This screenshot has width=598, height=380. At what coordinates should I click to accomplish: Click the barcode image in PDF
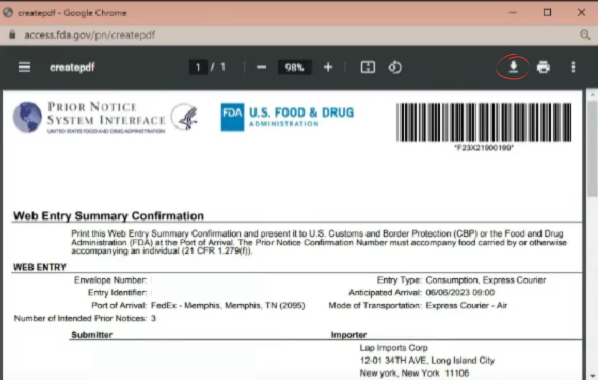tap(484, 122)
